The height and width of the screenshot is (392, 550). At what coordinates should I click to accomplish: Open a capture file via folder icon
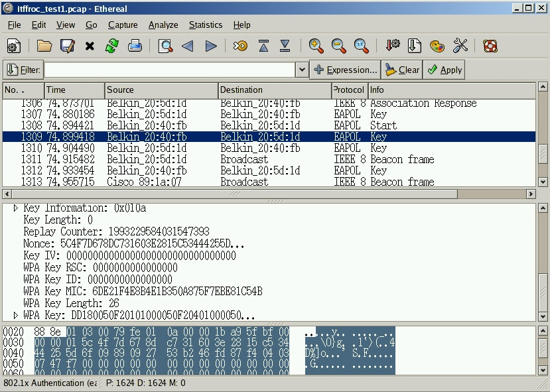pos(44,46)
